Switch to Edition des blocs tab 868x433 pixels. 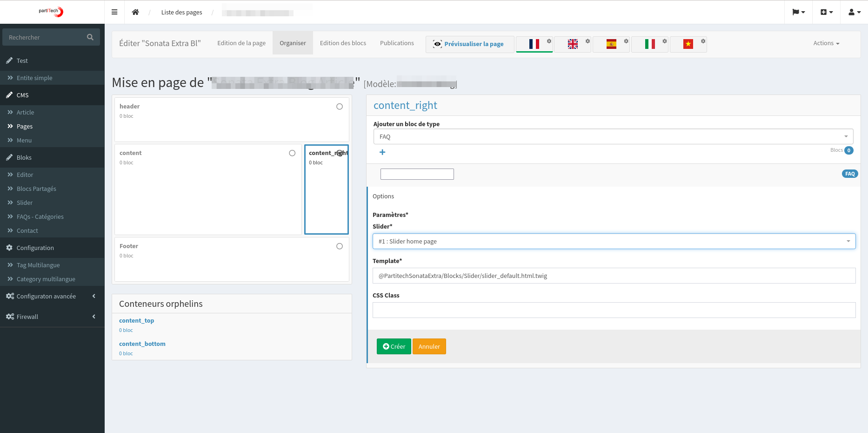click(343, 43)
